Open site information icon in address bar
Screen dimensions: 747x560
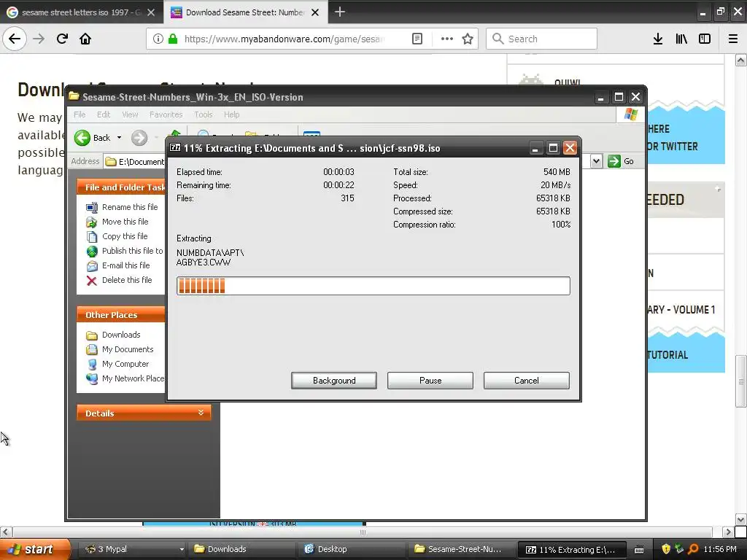point(158,39)
